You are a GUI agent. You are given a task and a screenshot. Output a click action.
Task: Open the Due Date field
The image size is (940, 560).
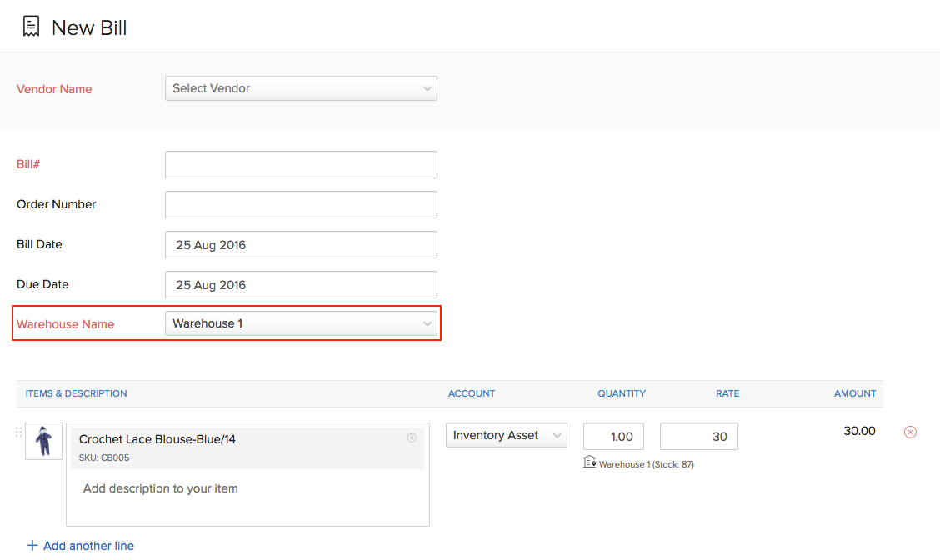301,285
